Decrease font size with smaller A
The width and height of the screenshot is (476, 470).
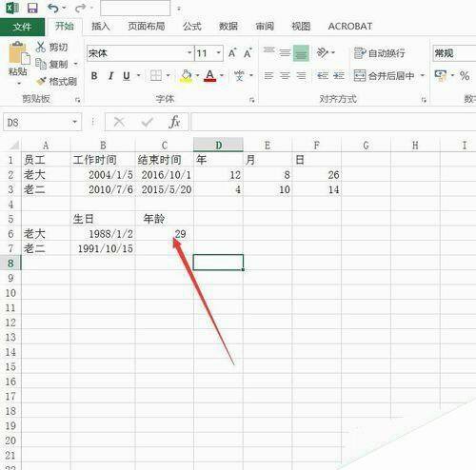tap(248, 53)
